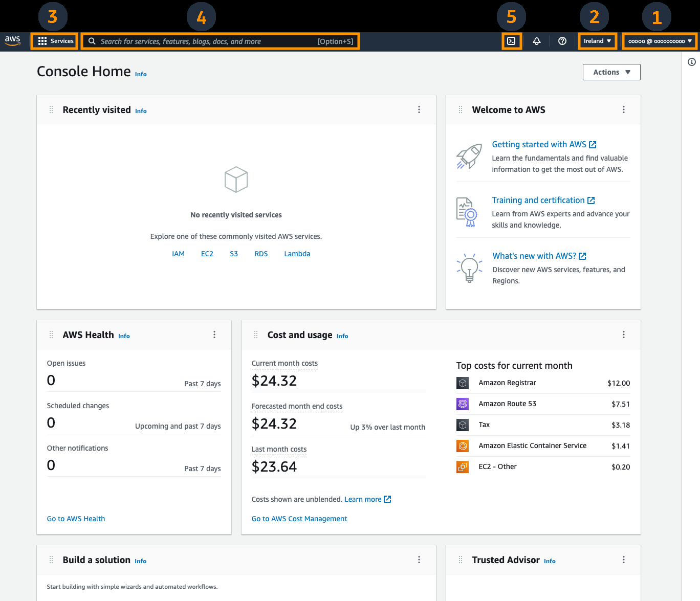Click the EC2 - Other service icon
Image resolution: width=700 pixels, height=601 pixels.
click(462, 466)
